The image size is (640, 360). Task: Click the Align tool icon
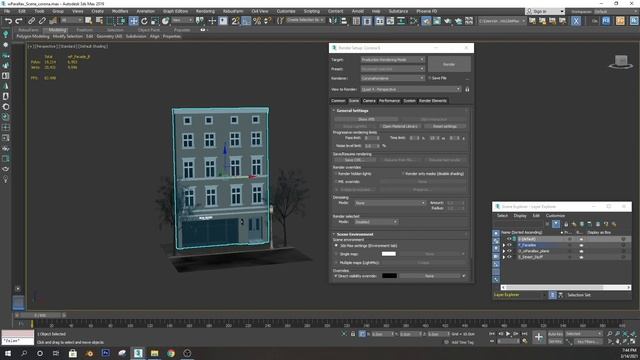(344, 21)
